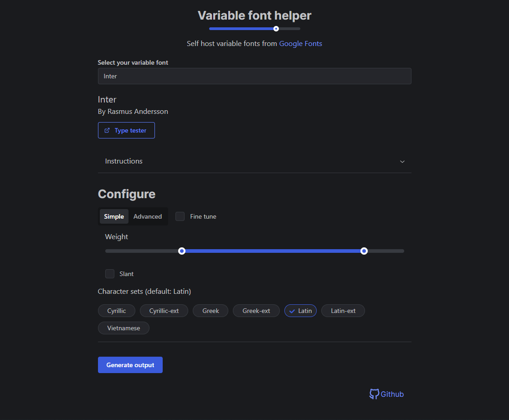Click the Instructions label text
This screenshot has height=420, width=509.
[123, 161]
